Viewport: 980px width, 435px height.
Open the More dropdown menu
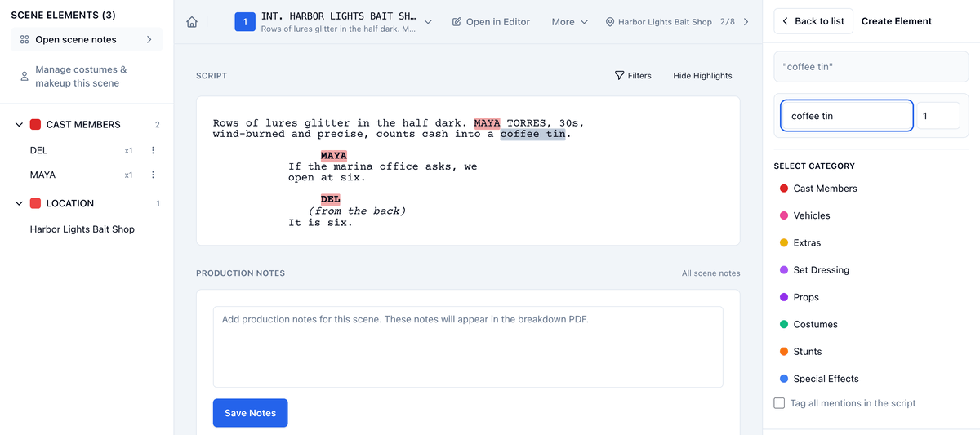[x=570, y=22]
